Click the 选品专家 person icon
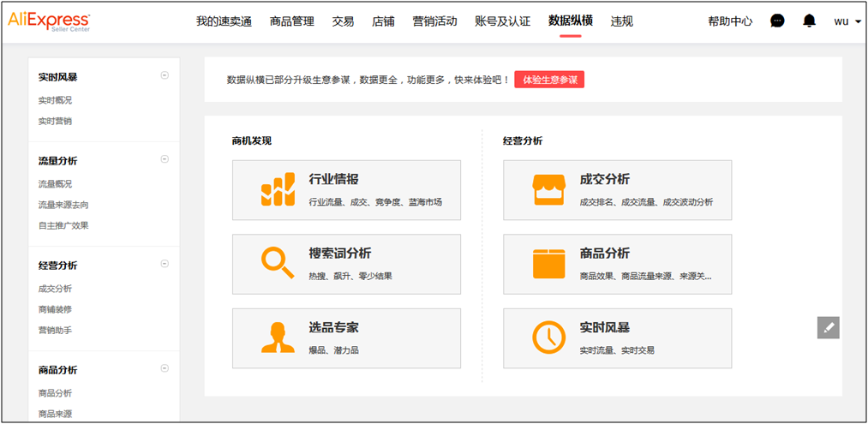This screenshot has height=424, width=868. (x=278, y=337)
